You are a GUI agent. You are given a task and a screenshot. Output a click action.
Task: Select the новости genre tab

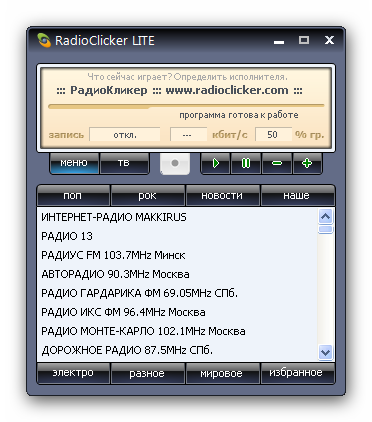click(222, 196)
